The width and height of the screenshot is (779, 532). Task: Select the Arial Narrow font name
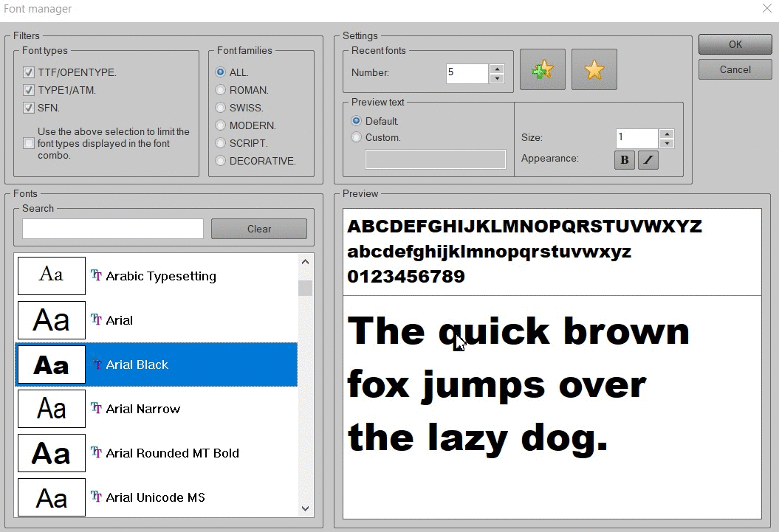pyautogui.click(x=143, y=409)
